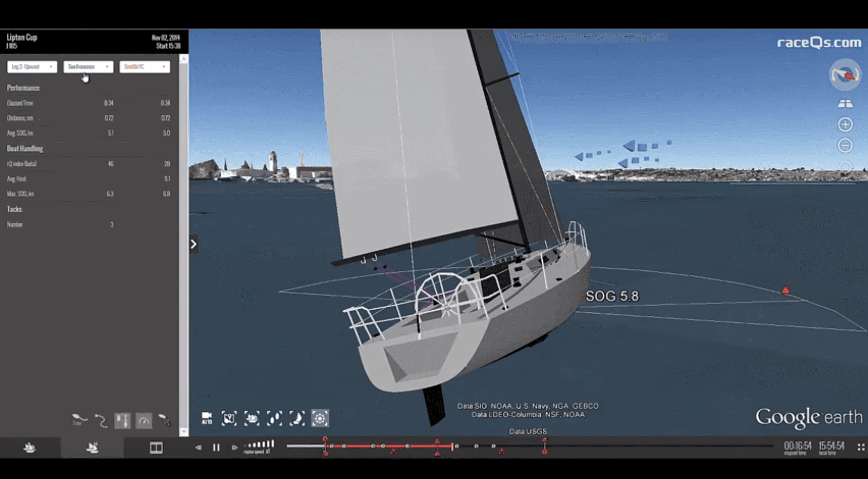Select the boat-follow camera view icon
Viewport: 868px width, 479px height.
[x=252, y=418]
